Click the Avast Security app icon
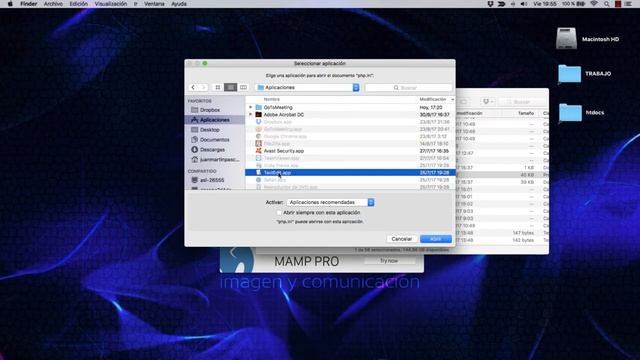 tap(258, 151)
